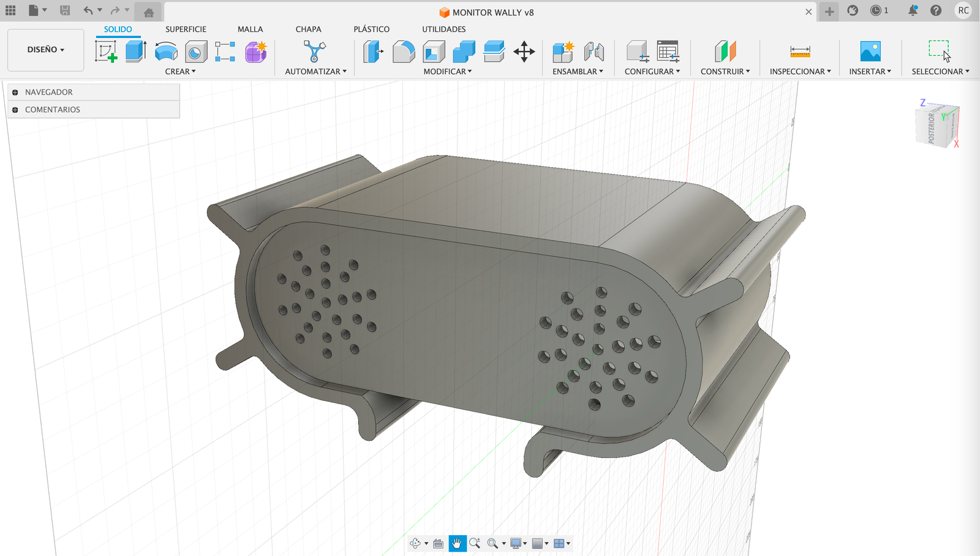Viewport: 980px width, 556px height.
Task: Click the Joint tool icon
Action: point(594,51)
